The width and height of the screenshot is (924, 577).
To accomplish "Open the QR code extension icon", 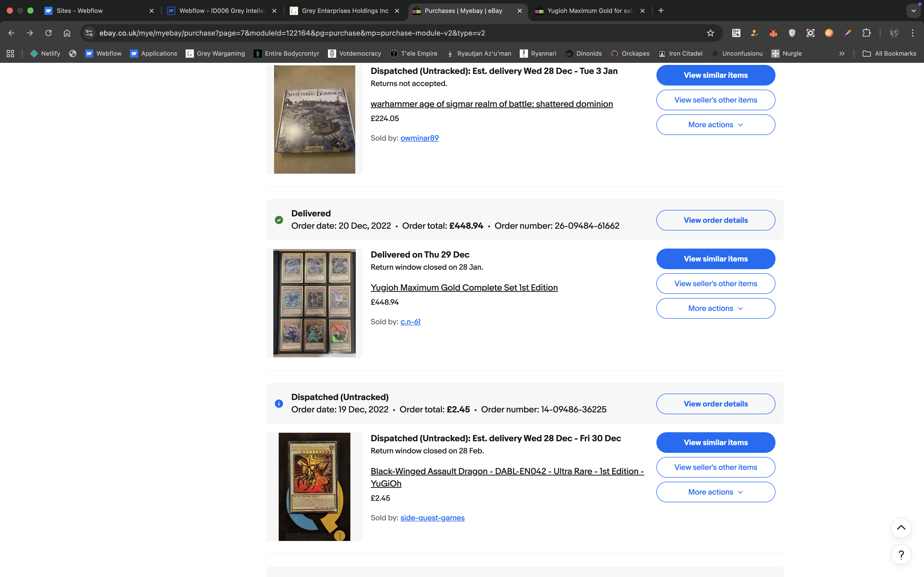I will coord(736,33).
